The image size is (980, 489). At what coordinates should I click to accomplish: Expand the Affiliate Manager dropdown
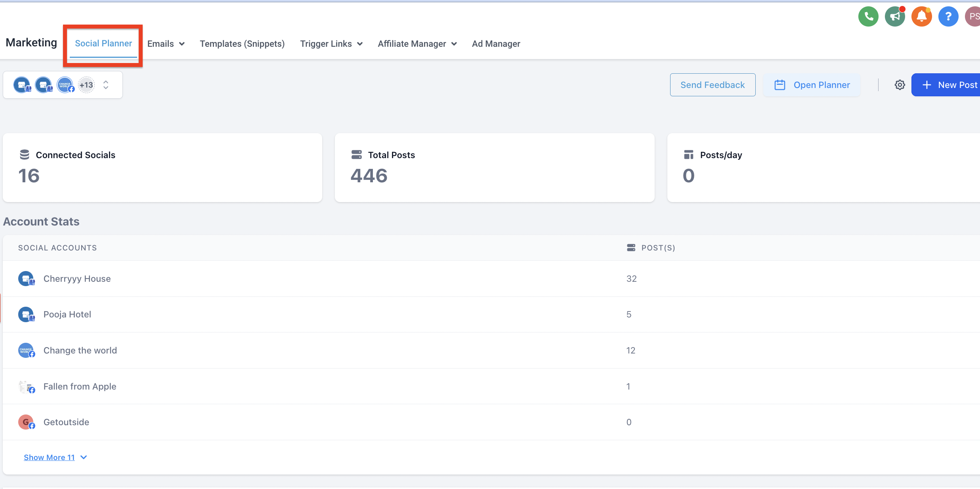[x=417, y=44]
